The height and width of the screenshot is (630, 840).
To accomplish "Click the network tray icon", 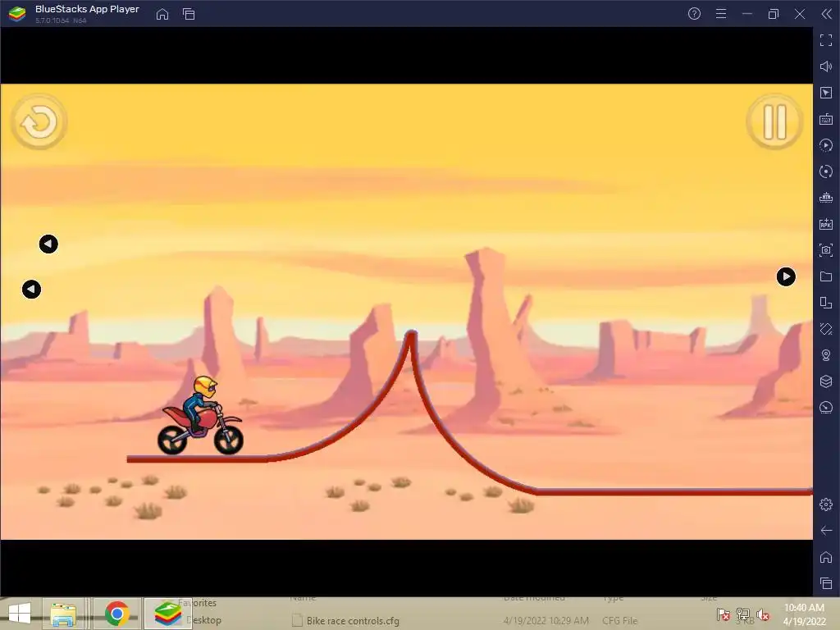I will (743, 614).
